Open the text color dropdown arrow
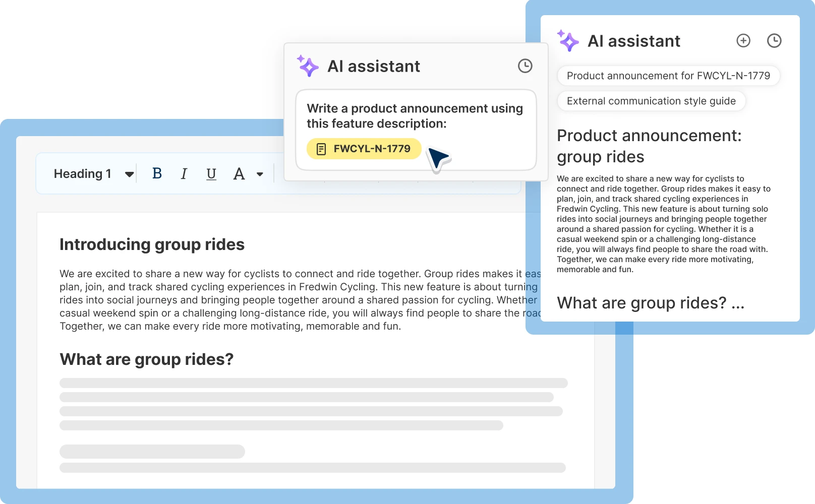The image size is (815, 504). pos(260,174)
